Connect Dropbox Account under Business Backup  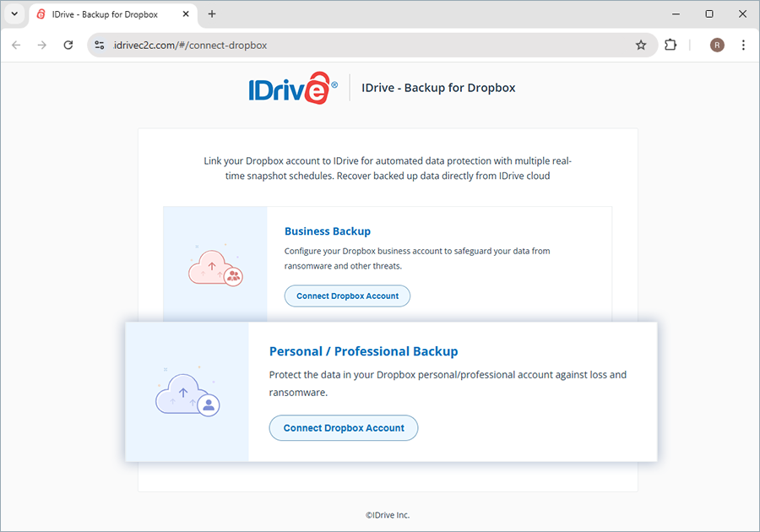[x=347, y=296]
